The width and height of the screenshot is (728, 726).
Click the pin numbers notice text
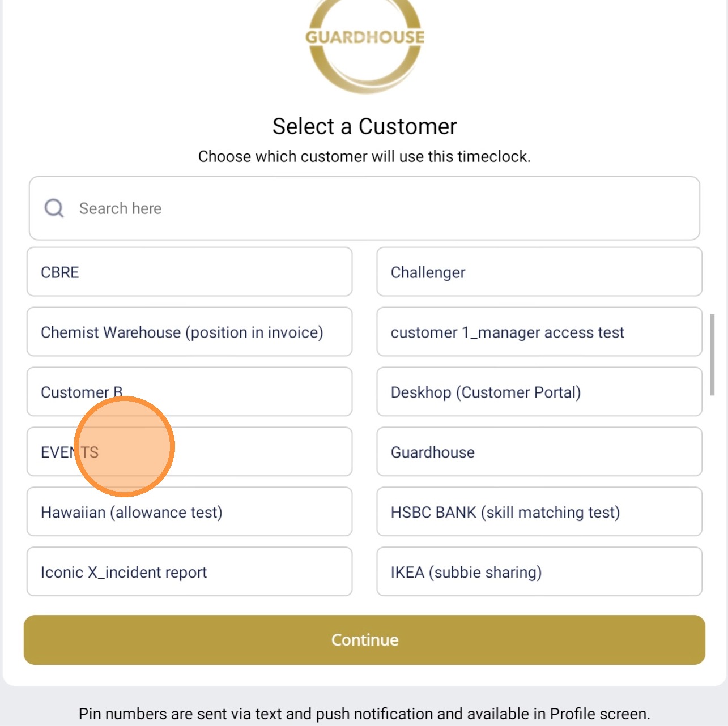364,714
